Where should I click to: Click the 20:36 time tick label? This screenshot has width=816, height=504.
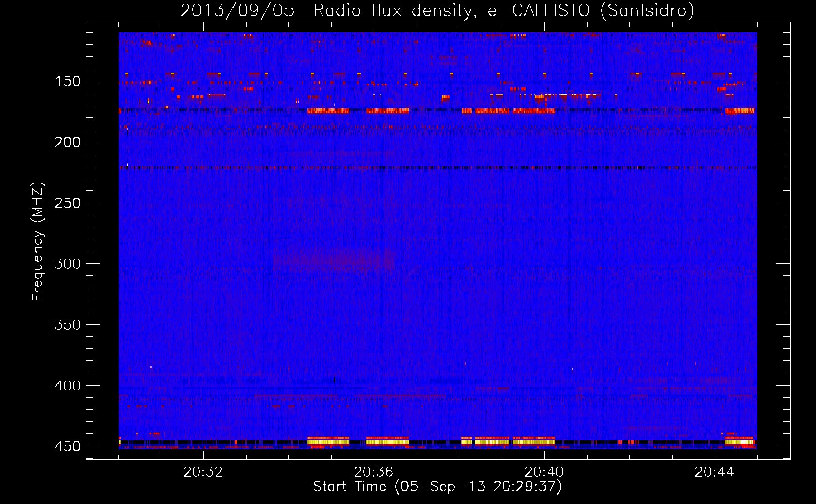(374, 472)
